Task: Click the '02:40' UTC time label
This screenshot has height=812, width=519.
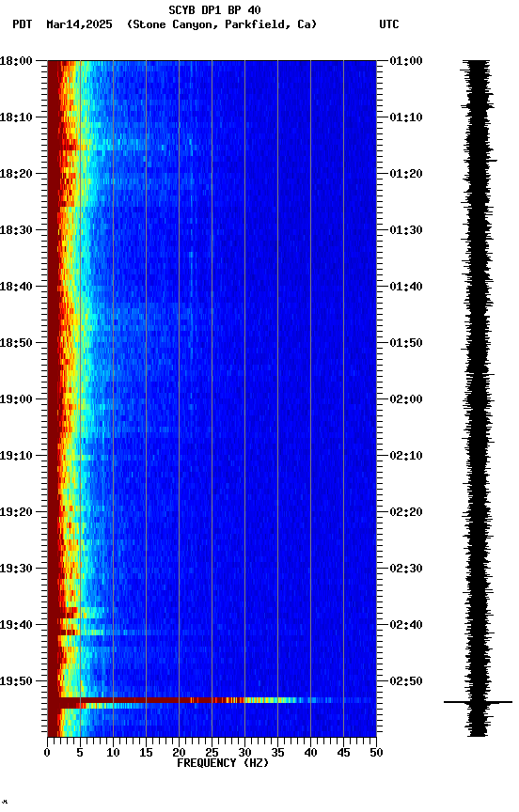Action: [406, 626]
